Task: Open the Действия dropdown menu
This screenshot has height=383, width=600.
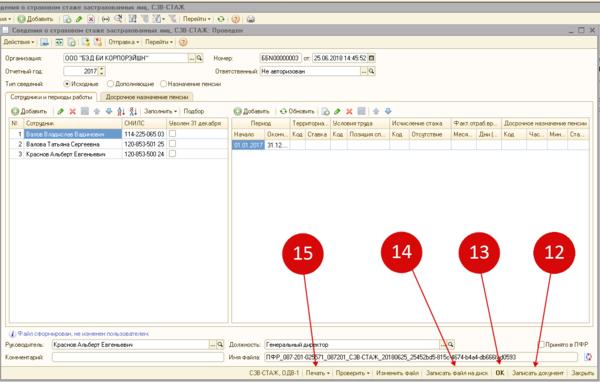Action: tap(19, 42)
